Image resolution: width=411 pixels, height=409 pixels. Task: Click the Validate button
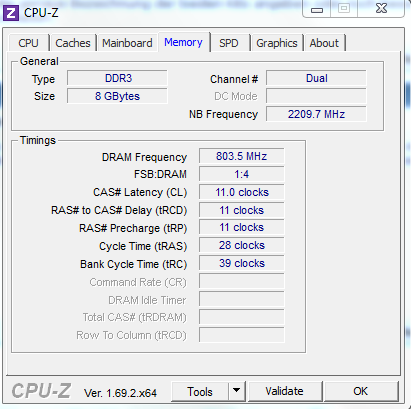coord(285,391)
